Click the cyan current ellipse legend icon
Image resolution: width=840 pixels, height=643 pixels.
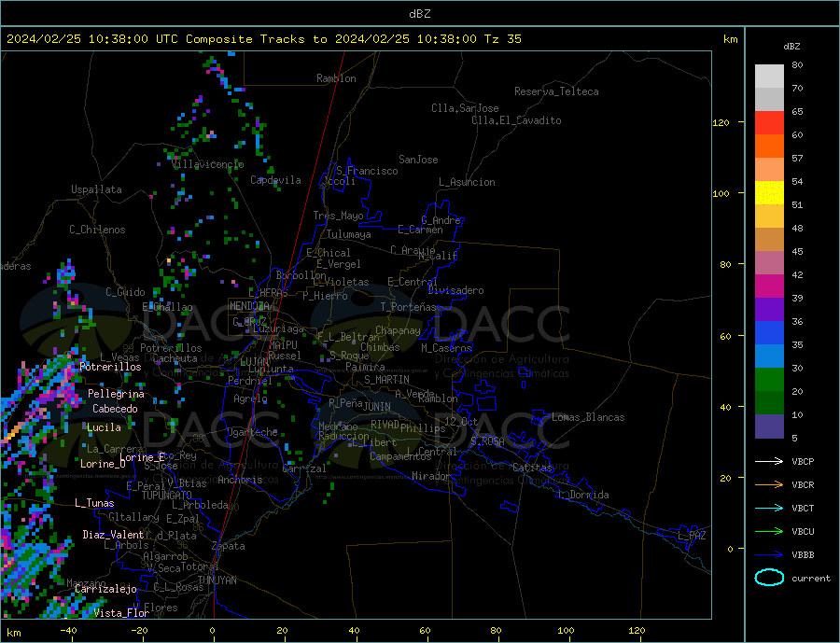[x=769, y=578]
